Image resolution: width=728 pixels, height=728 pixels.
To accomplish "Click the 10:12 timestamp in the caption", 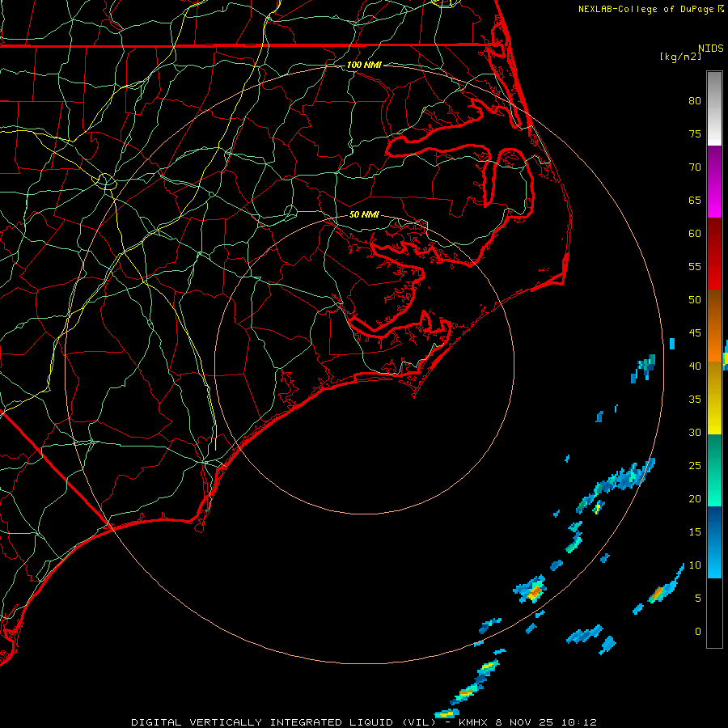I will [579, 722].
